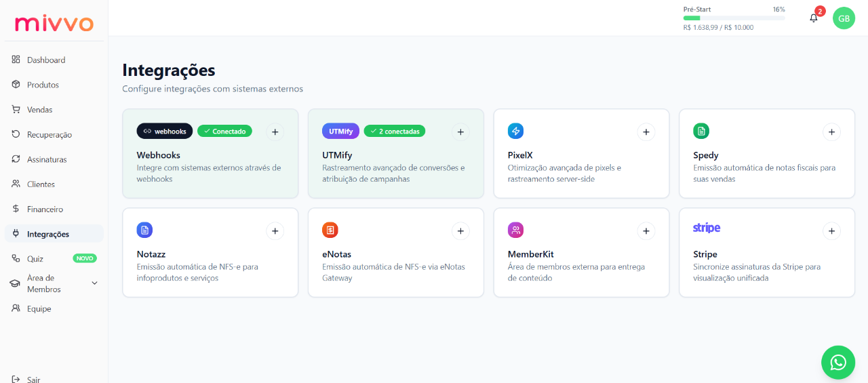Click the eNotas orange icon
Image resolution: width=868 pixels, height=383 pixels.
330,230
